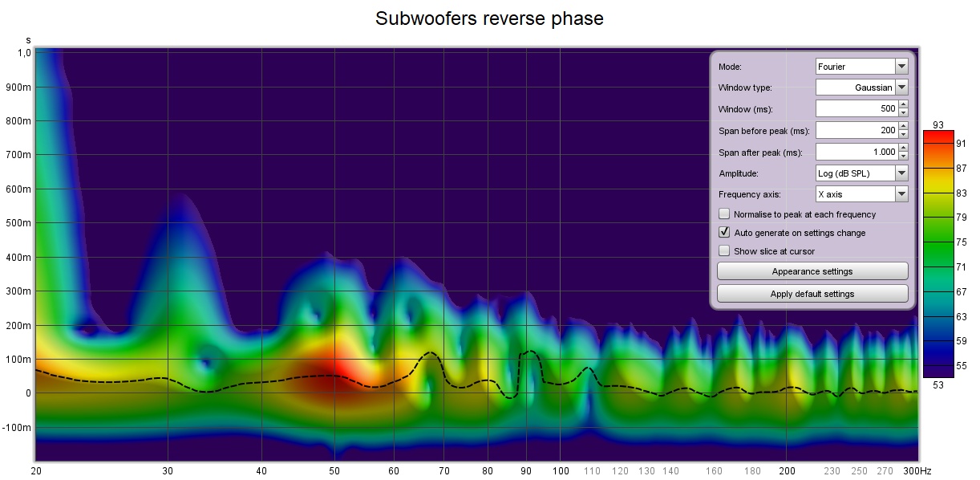Screen dimensions: 980x480
Task: Click the 53 minimum value below color scale
Action: pos(938,384)
